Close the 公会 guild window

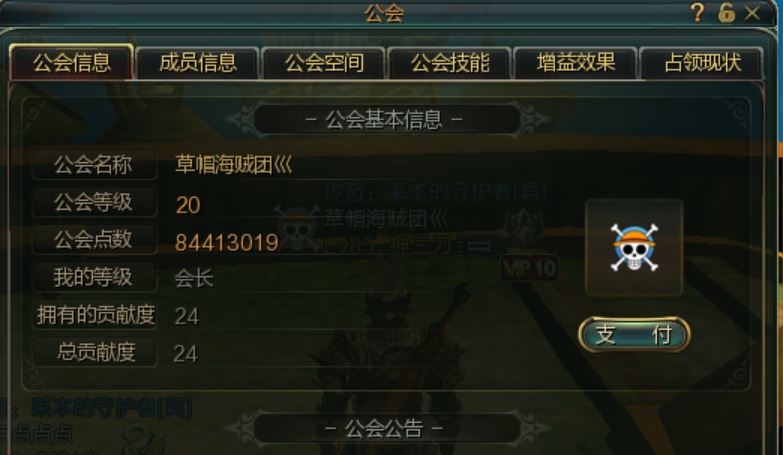coord(752,13)
